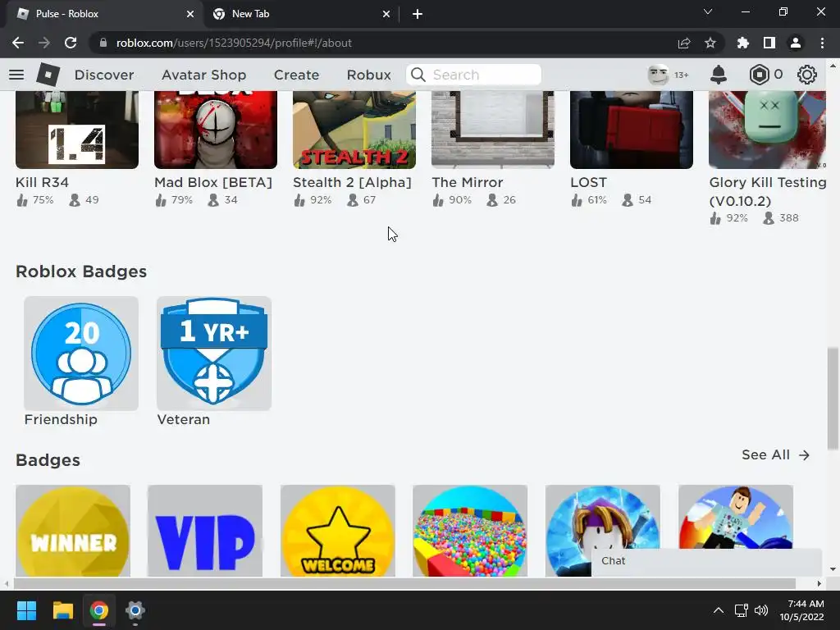
Task: Open the Avatar Shop menu item
Action: (x=203, y=75)
